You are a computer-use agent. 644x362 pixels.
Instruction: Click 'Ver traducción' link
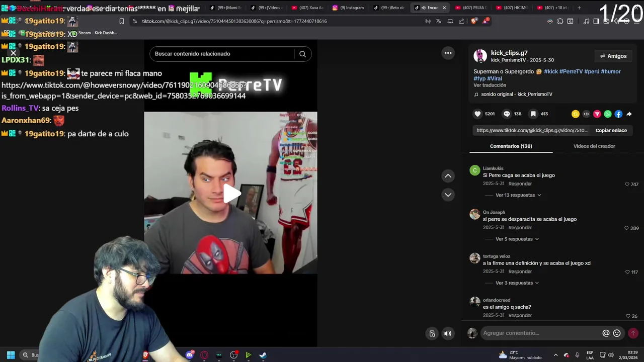pyautogui.click(x=490, y=85)
